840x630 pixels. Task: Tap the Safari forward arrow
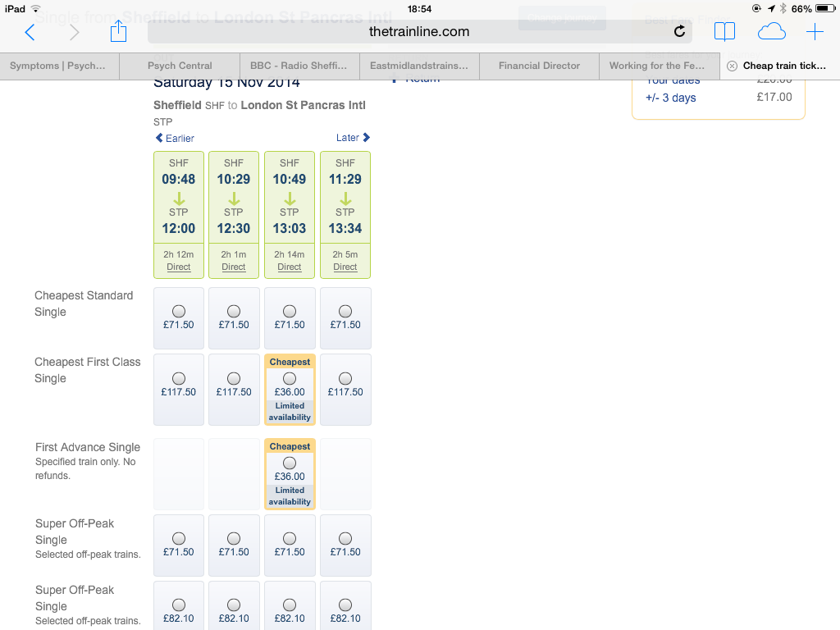75,32
